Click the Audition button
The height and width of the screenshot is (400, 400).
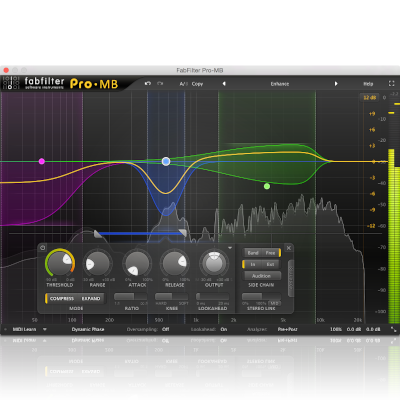pos(261,276)
